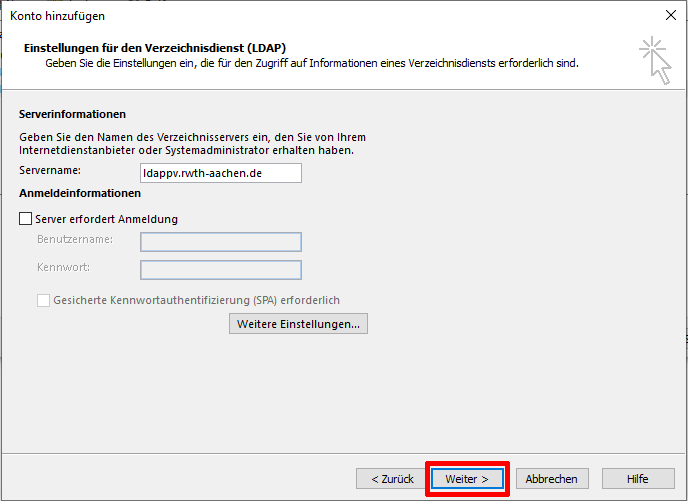This screenshot has height=501, width=688.
Task: Proceed with the Weiter button
Action: point(468,479)
